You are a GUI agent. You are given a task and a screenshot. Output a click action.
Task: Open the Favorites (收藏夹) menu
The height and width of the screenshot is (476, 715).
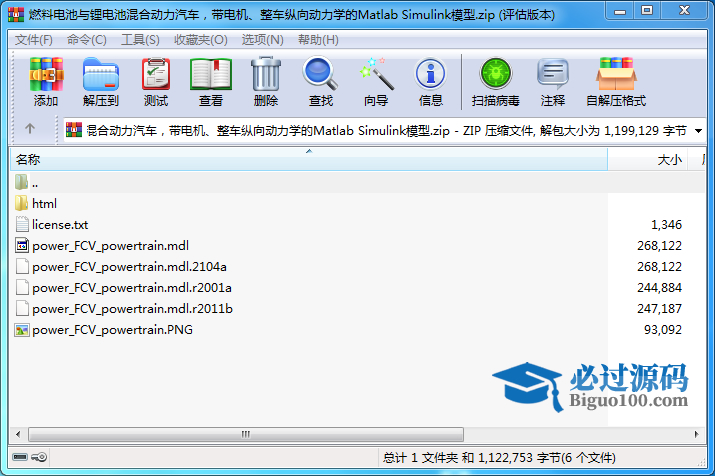201,40
